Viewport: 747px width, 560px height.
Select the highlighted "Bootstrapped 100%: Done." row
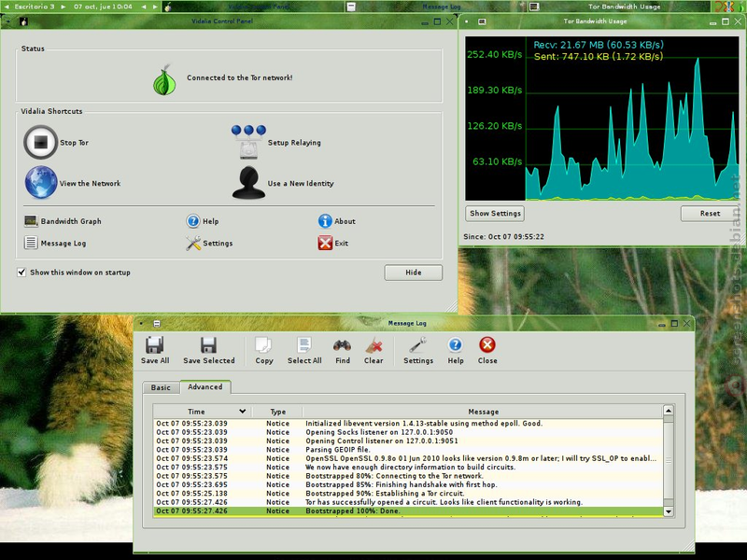click(408, 511)
